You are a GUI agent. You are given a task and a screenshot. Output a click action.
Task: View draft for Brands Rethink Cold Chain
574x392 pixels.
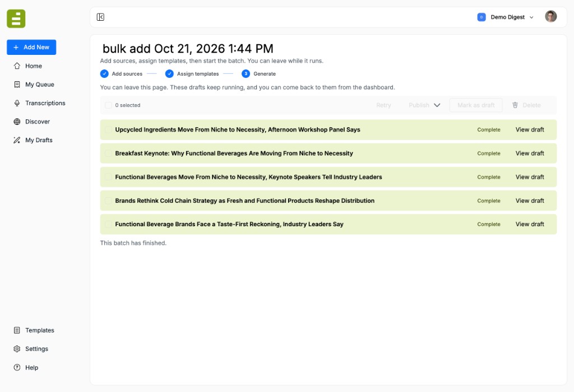pyautogui.click(x=530, y=200)
